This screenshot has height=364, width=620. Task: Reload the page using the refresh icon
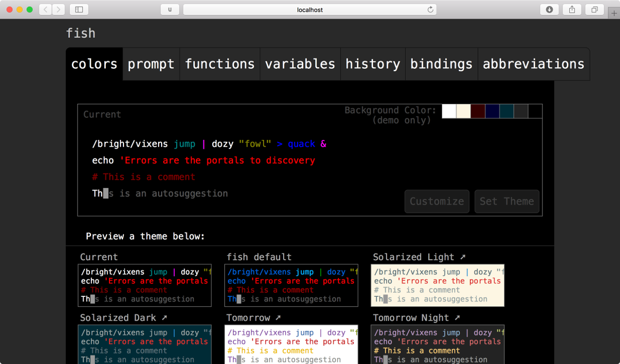point(430,9)
